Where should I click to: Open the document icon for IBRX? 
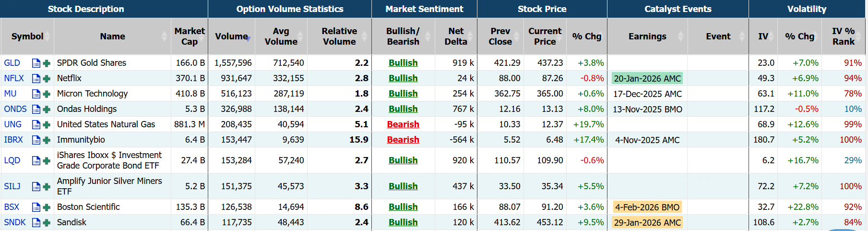pos(36,140)
